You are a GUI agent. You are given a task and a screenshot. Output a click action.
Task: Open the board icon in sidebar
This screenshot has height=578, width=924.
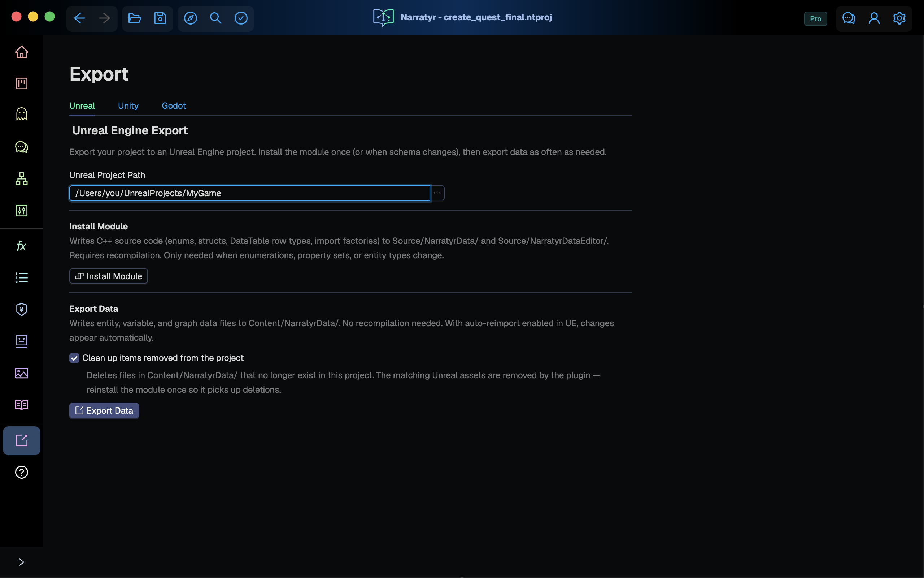[22, 83]
